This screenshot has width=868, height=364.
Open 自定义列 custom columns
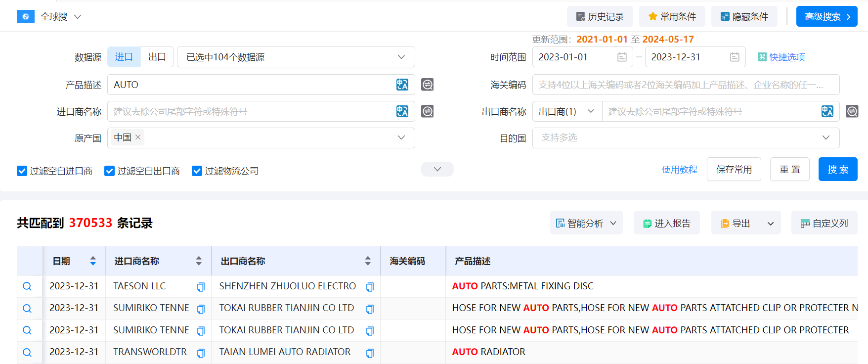point(825,223)
